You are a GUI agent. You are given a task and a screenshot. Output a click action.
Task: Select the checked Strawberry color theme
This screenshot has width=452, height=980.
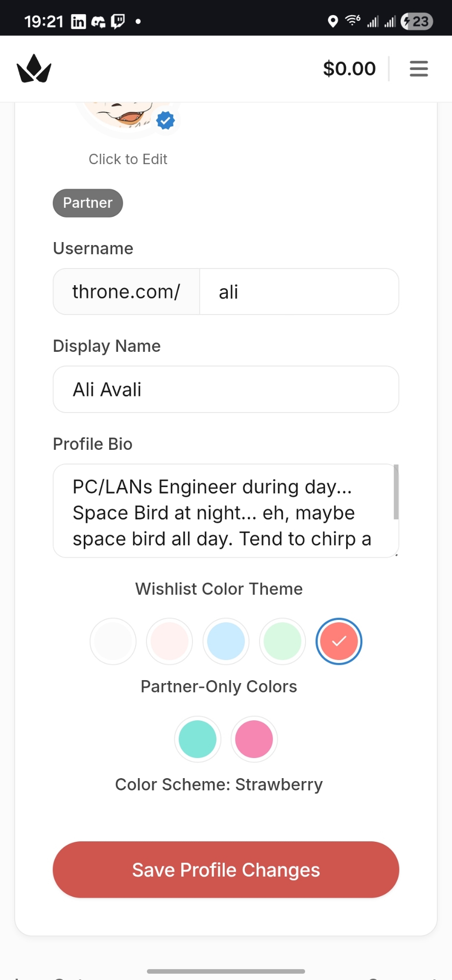coord(339,641)
